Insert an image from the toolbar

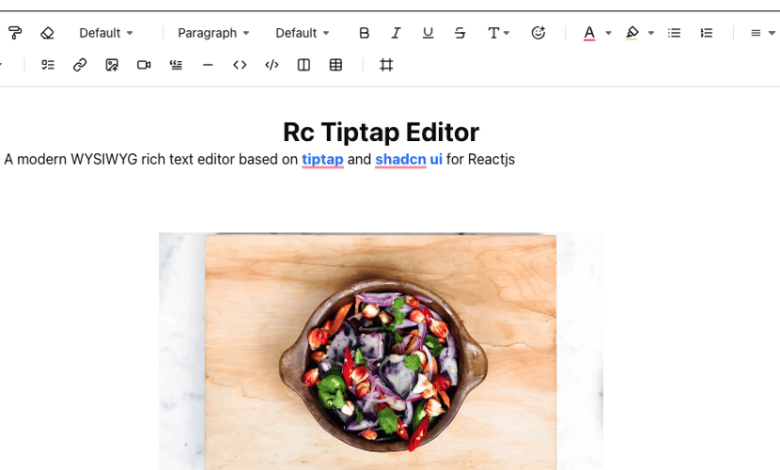(112, 65)
